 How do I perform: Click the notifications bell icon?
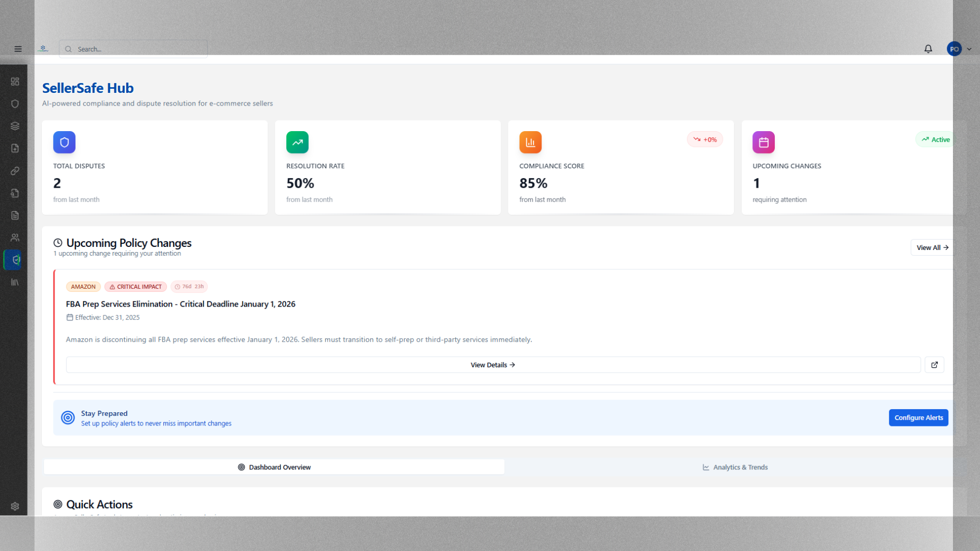928,48
